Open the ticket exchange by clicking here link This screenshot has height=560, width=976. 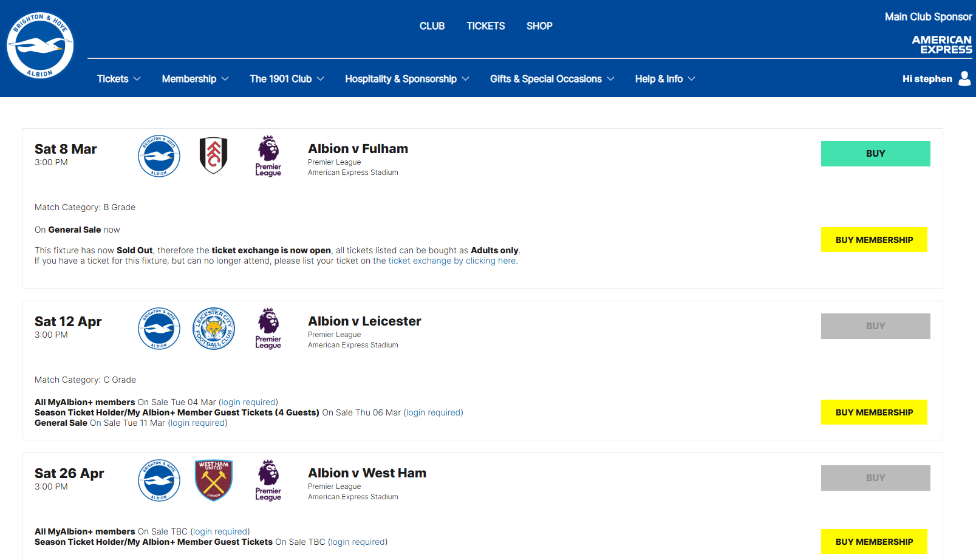coord(452,261)
